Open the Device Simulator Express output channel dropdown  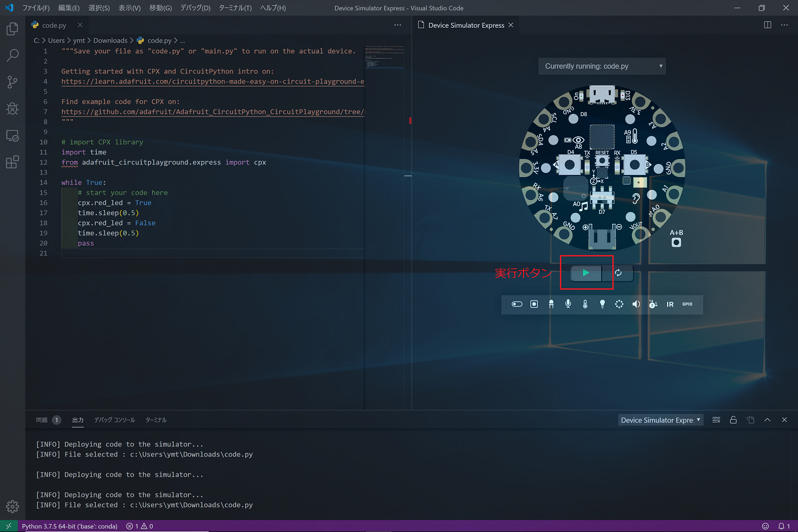click(661, 420)
